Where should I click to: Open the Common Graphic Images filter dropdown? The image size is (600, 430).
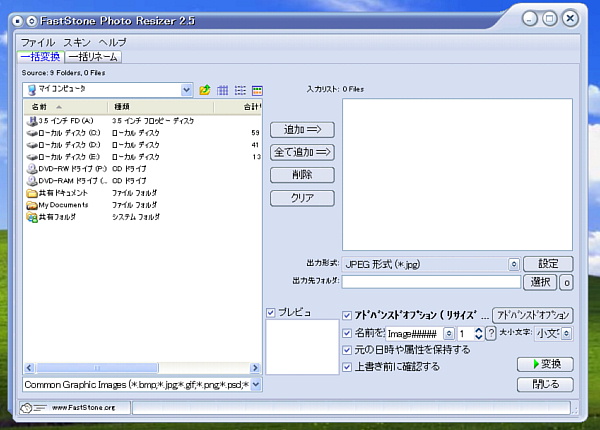(x=256, y=384)
